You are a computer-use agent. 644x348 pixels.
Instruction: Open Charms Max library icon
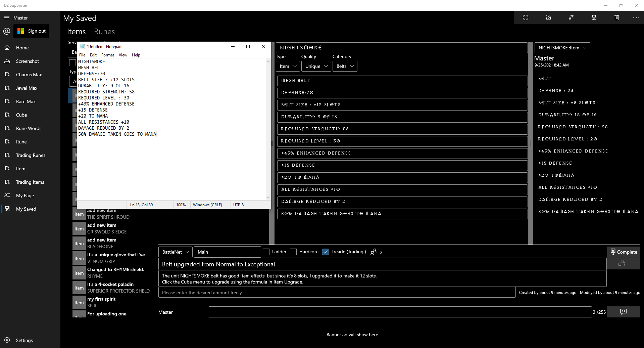click(7, 75)
